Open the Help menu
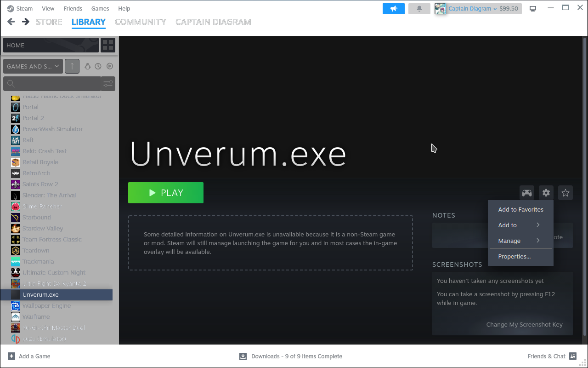 (124, 8)
